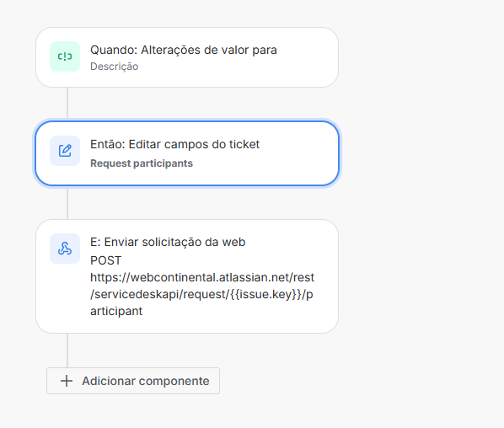This screenshot has width=504, height=428.
Task: Click the Descrição field label under trigger
Action: (115, 67)
